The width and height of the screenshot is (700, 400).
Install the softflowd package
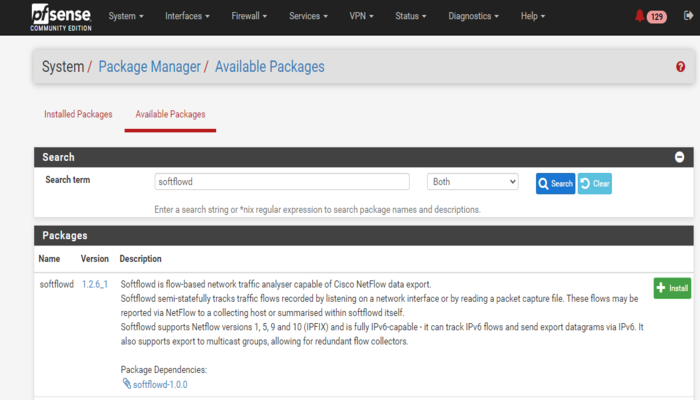pos(672,288)
